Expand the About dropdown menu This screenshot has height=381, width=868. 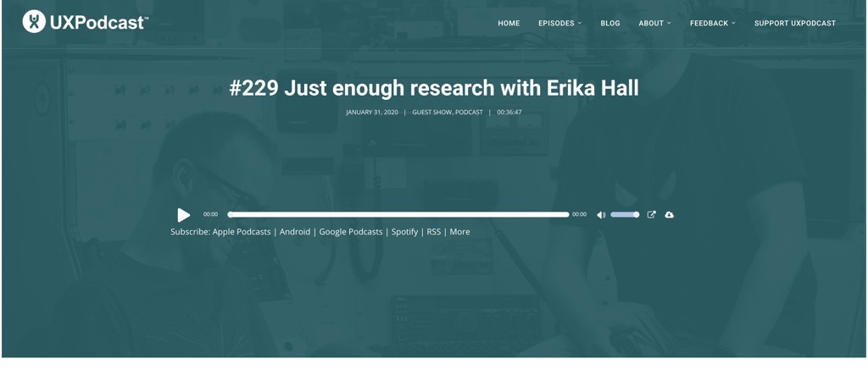point(654,24)
